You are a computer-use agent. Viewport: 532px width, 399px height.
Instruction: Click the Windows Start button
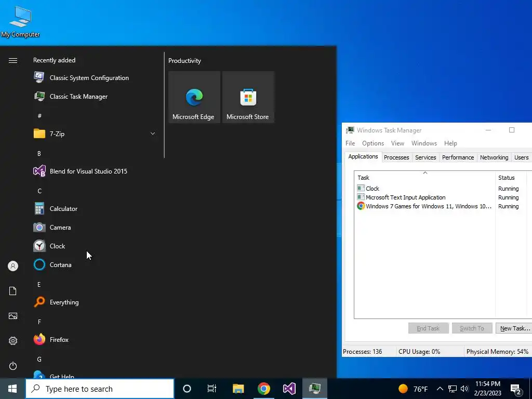click(x=12, y=389)
